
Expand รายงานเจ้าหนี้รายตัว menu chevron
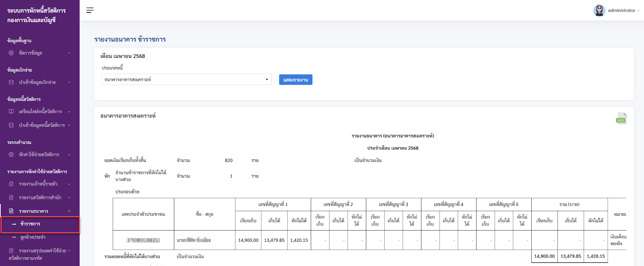[x=69, y=184]
